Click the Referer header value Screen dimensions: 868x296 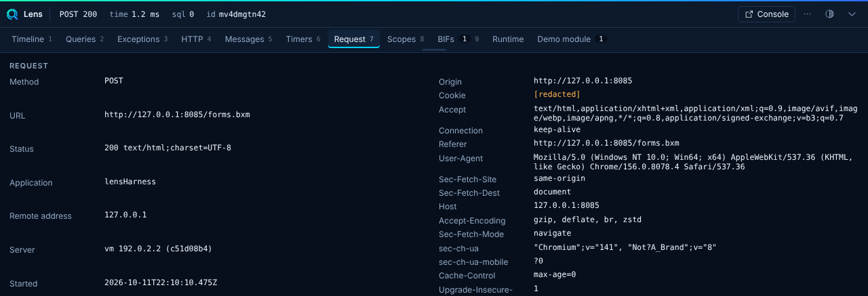606,143
